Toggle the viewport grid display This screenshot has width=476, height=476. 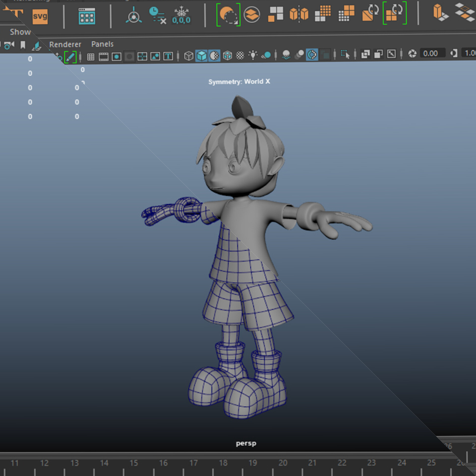(x=91, y=57)
